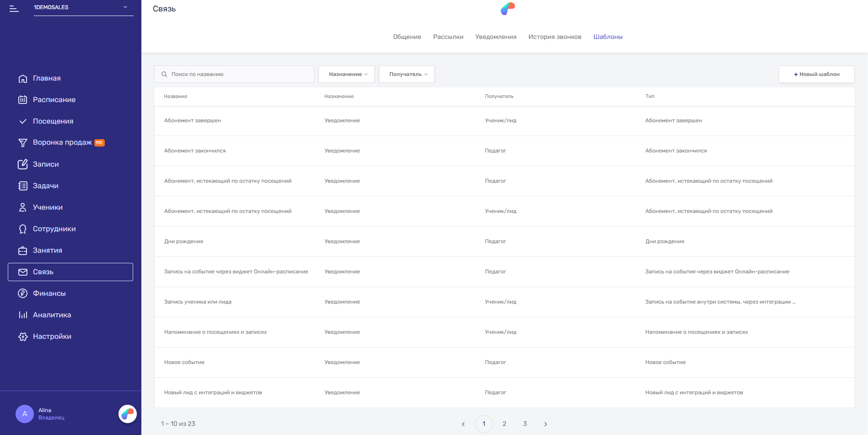Switch to the Рассылки tab
The height and width of the screenshot is (435, 868).
pyautogui.click(x=448, y=37)
